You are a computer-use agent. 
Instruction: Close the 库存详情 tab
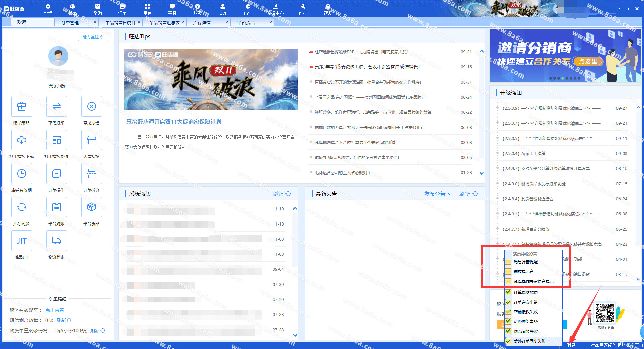click(x=227, y=22)
